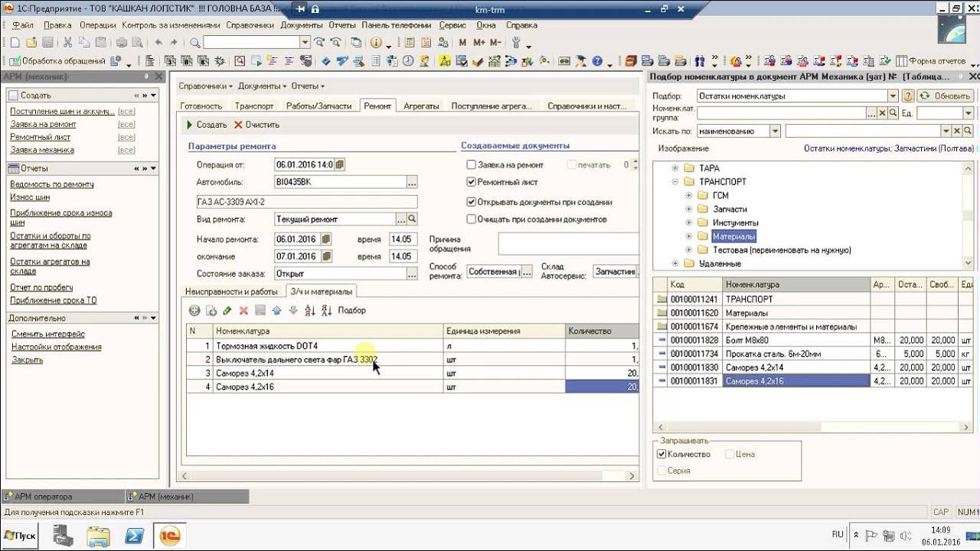
Task: Click the red X delete row icon
Action: 243,310
